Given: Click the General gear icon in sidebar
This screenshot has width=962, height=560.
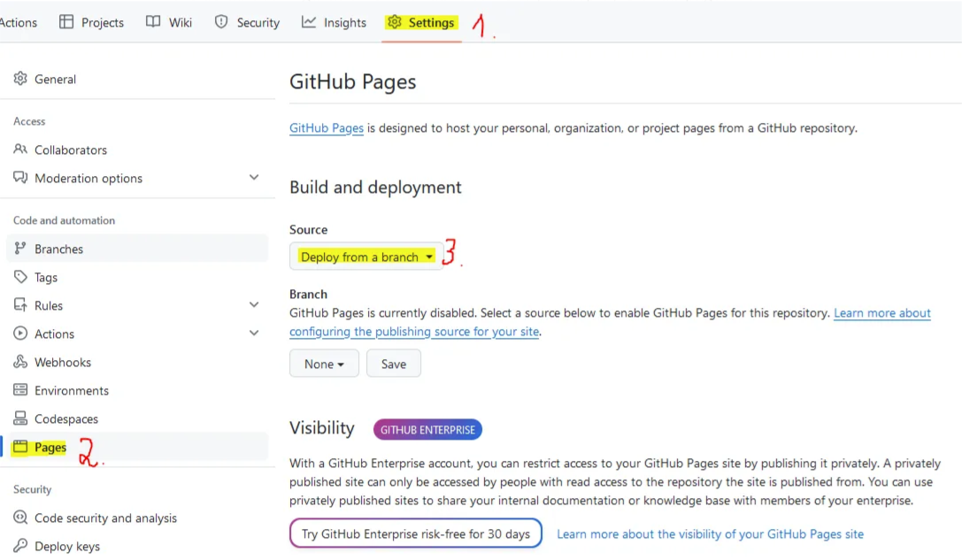Looking at the screenshot, I should tap(20, 79).
